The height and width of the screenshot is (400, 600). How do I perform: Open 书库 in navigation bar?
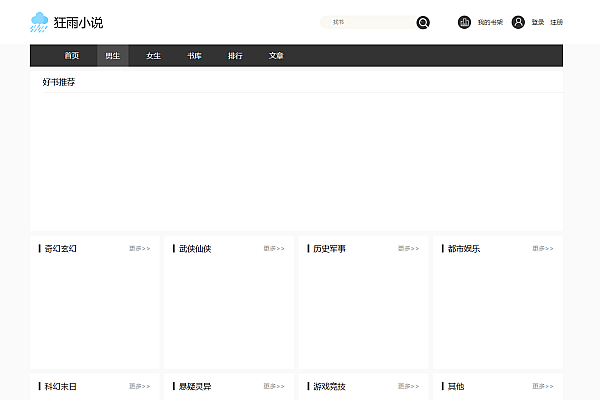(194, 56)
